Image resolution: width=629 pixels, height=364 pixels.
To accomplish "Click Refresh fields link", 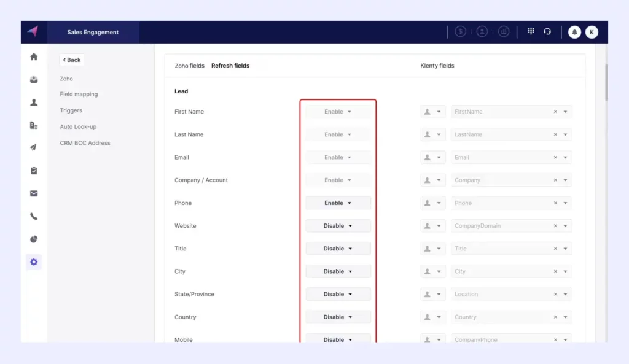I will pos(230,66).
